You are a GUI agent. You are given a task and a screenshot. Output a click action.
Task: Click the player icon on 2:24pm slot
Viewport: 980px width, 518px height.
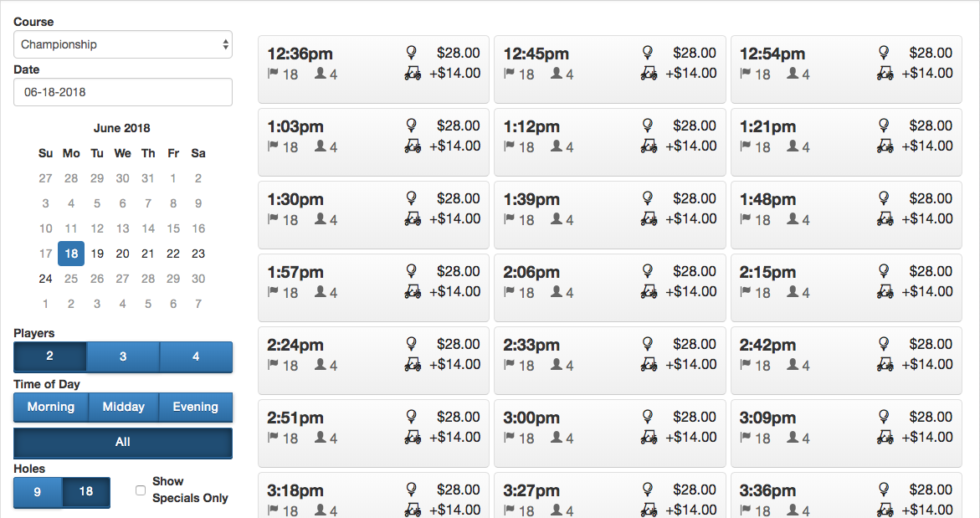(x=320, y=365)
